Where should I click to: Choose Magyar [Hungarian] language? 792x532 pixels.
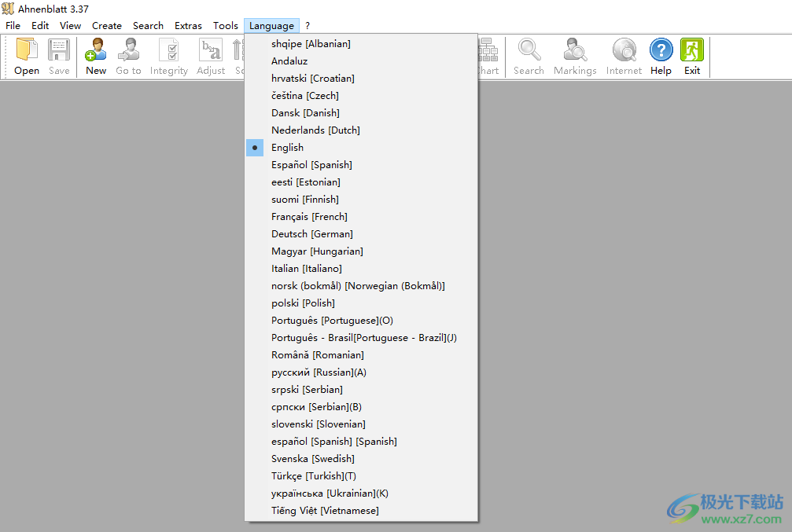[x=361, y=251]
